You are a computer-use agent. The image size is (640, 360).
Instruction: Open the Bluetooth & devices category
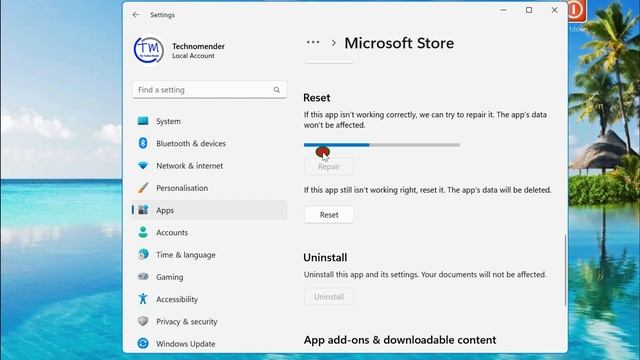[209, 143]
